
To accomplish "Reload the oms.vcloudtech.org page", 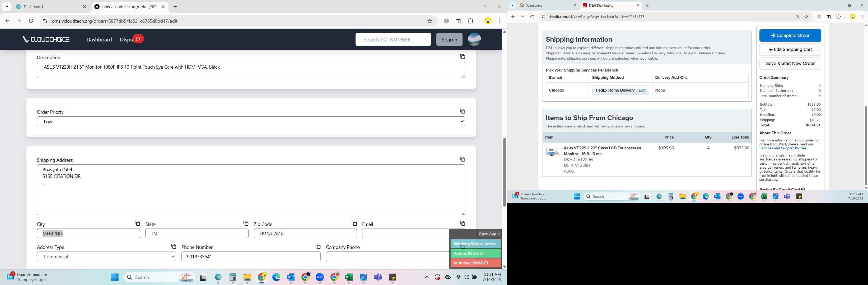I will click(31, 21).
